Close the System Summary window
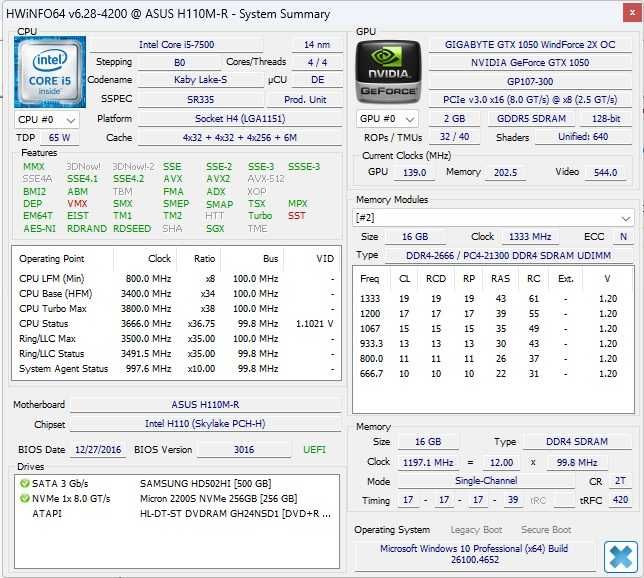Screen dimensions: 644x578 point(632,13)
